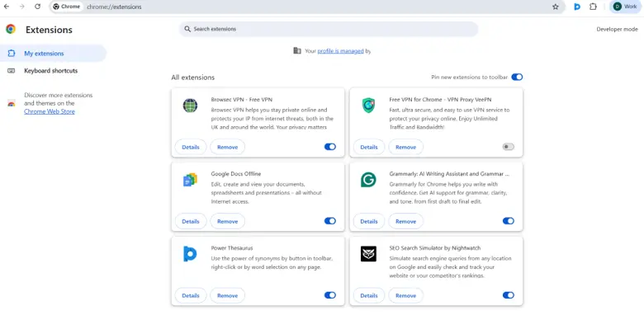
Task: Click the 'Google Docs Offline' title
Action: [x=236, y=173]
